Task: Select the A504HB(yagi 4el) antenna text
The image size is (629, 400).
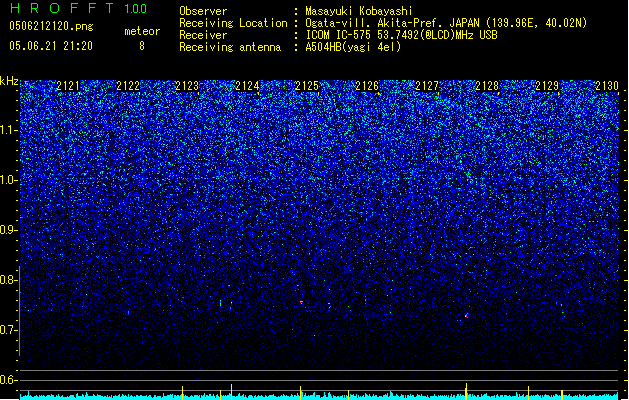Action: click(353, 47)
